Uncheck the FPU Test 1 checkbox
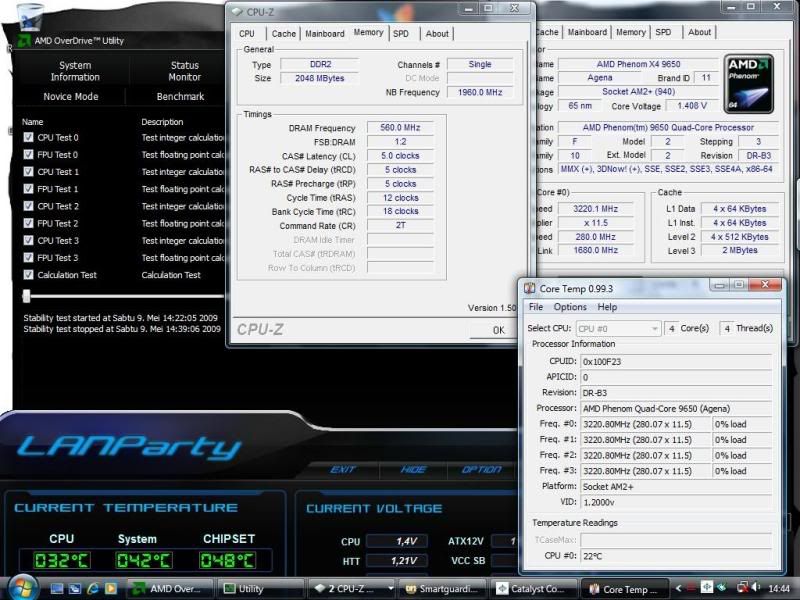Viewport: 800px width, 600px height. coord(29,189)
